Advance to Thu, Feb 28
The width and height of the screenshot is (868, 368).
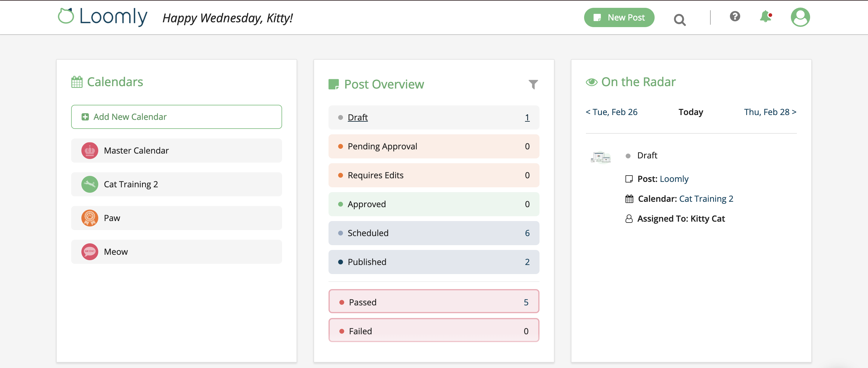[x=770, y=112]
